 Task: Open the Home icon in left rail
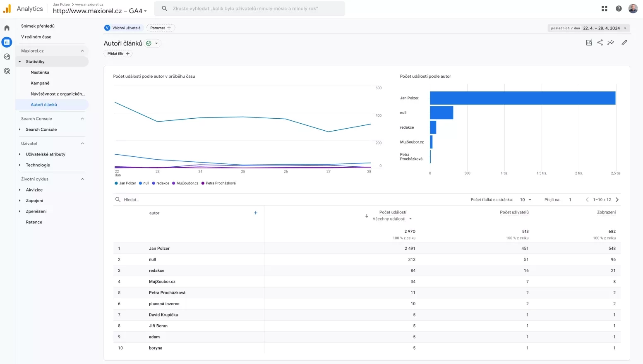[x=7, y=28]
